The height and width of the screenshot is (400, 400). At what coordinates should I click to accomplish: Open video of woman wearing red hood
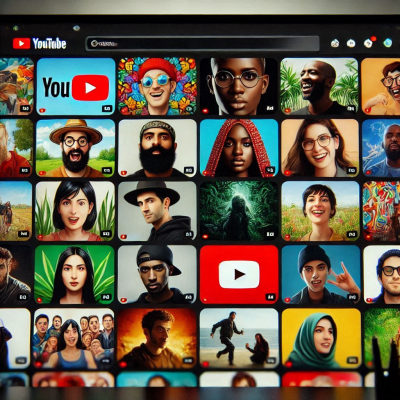click(x=239, y=148)
